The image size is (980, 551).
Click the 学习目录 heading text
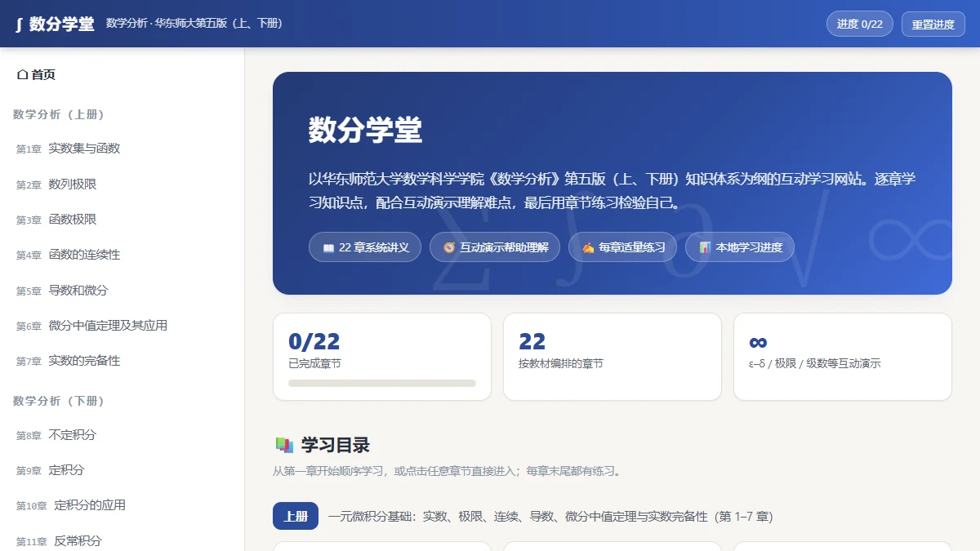(336, 445)
